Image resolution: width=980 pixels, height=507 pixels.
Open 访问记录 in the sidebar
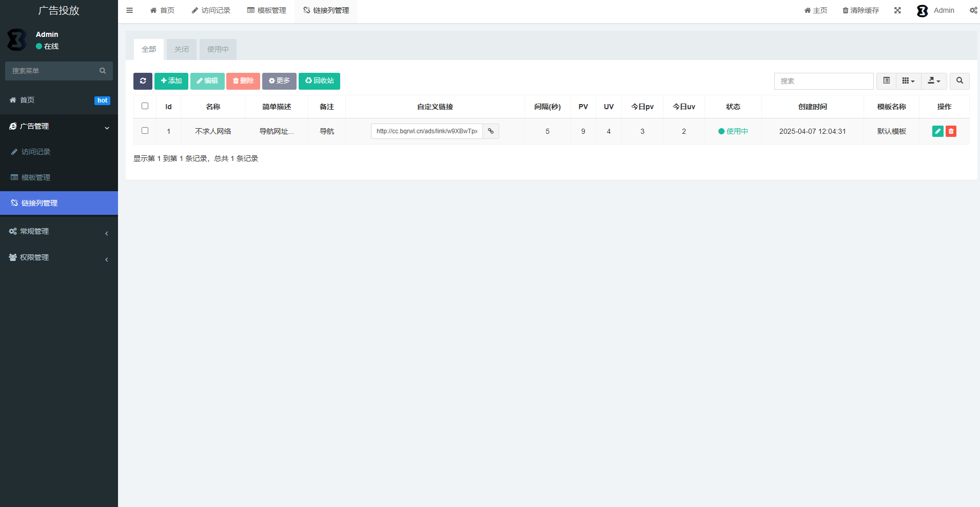click(36, 152)
